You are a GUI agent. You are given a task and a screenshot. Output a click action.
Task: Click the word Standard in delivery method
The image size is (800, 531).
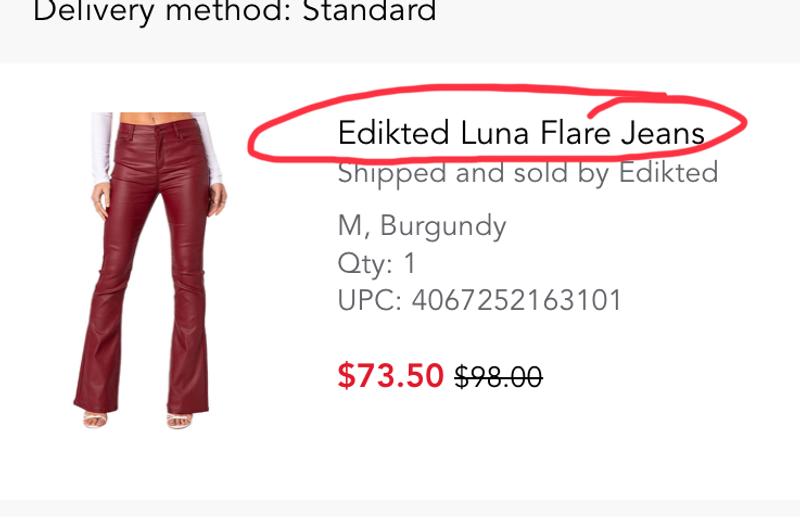[x=369, y=13]
